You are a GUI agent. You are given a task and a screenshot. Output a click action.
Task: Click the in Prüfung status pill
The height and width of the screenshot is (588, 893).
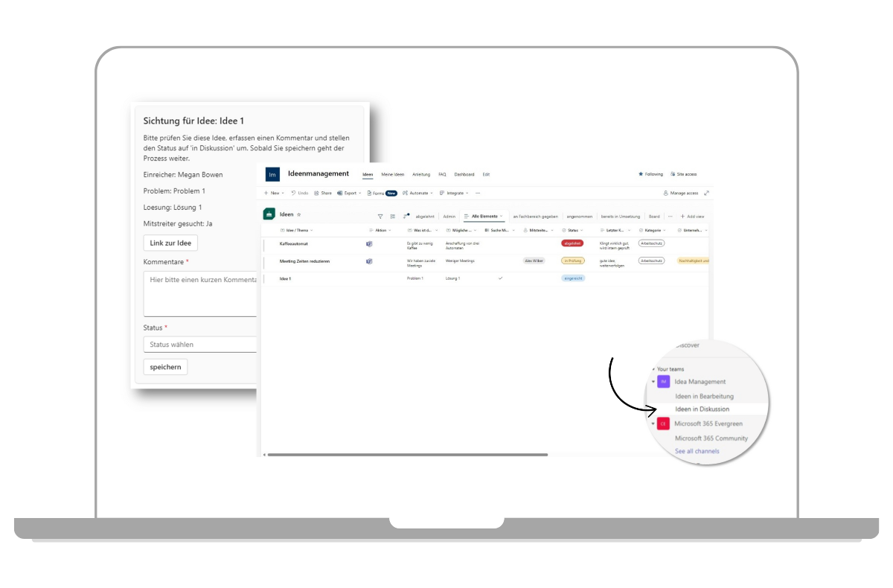[573, 261]
